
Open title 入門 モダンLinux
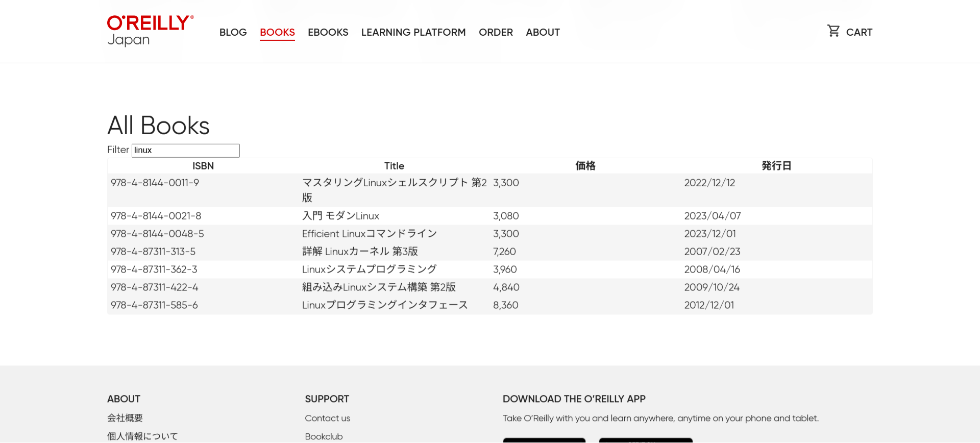click(x=340, y=216)
